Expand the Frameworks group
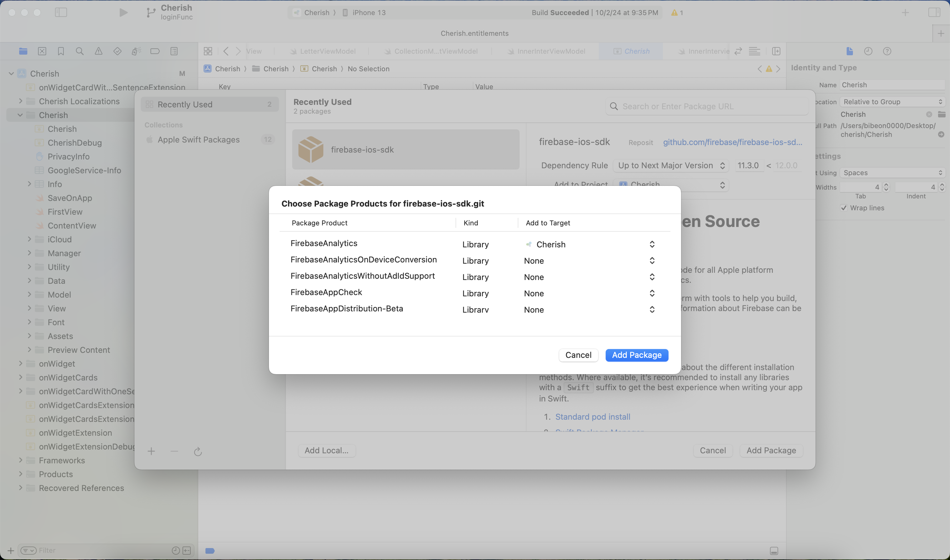 [20, 460]
